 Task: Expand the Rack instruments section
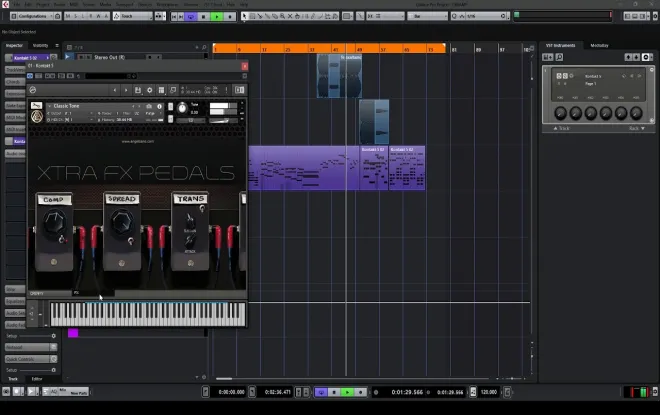[637, 128]
